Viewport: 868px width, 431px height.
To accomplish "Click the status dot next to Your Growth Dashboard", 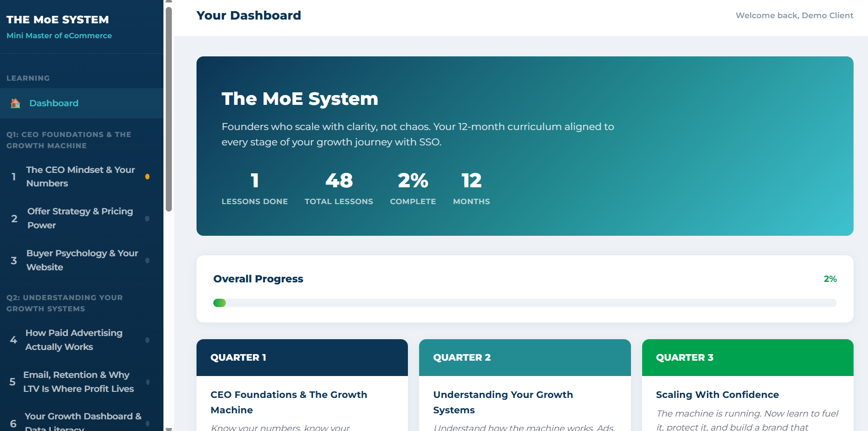I will tap(148, 419).
